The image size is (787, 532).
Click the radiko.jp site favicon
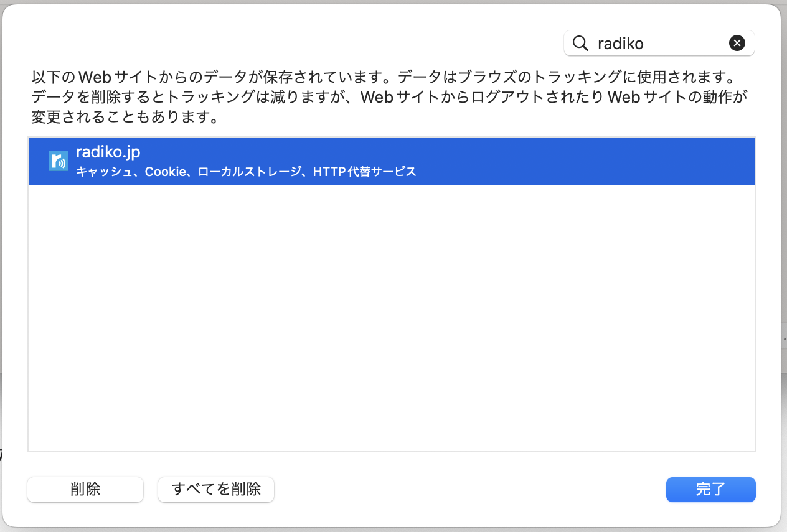tap(59, 161)
